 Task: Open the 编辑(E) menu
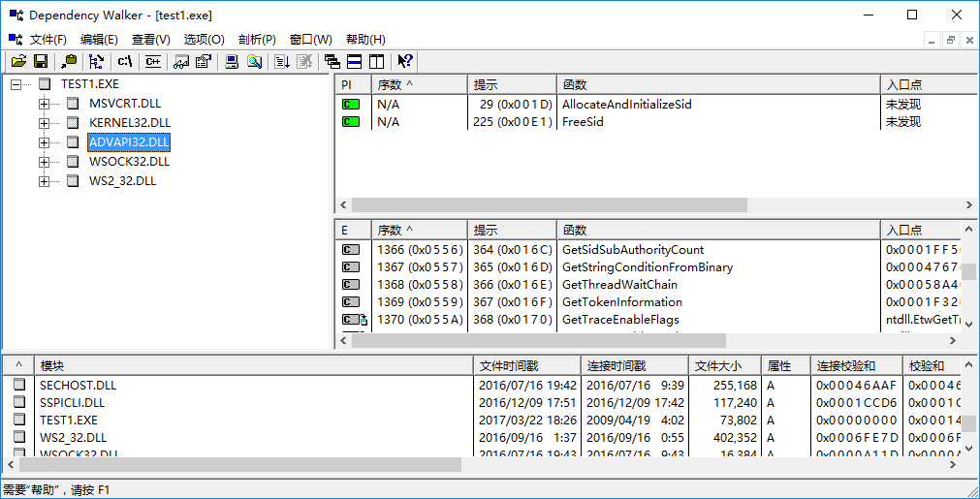(99, 40)
